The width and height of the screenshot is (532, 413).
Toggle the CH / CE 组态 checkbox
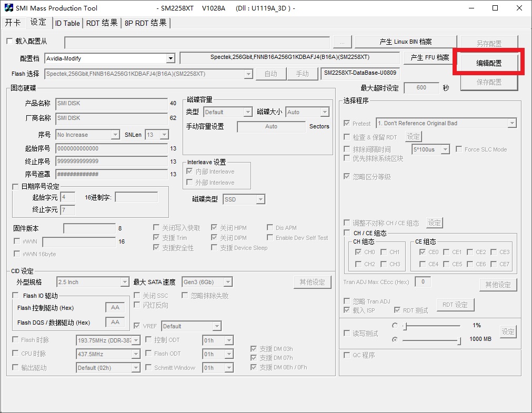(347, 233)
